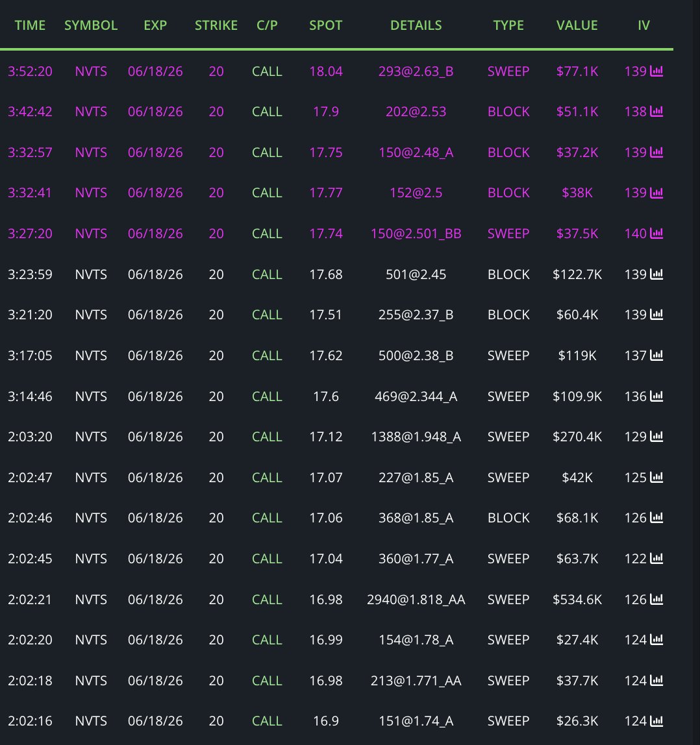
Task: Select NVTS symbol in 3:52:20 row
Action: (91, 71)
